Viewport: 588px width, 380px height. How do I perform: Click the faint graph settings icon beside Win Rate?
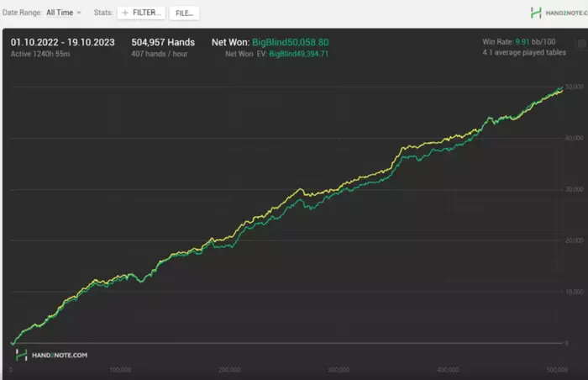pyautogui.click(x=581, y=43)
